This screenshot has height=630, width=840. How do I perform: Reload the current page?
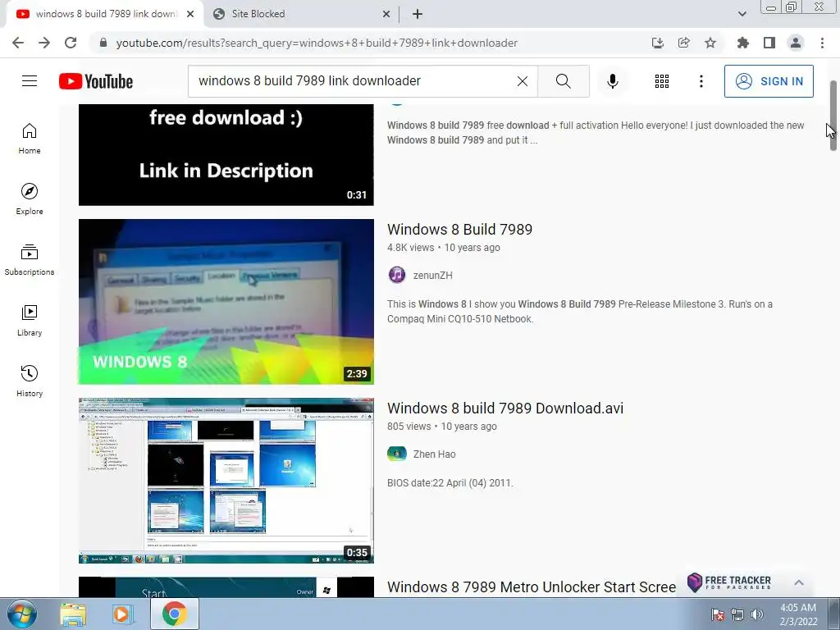[x=71, y=43]
